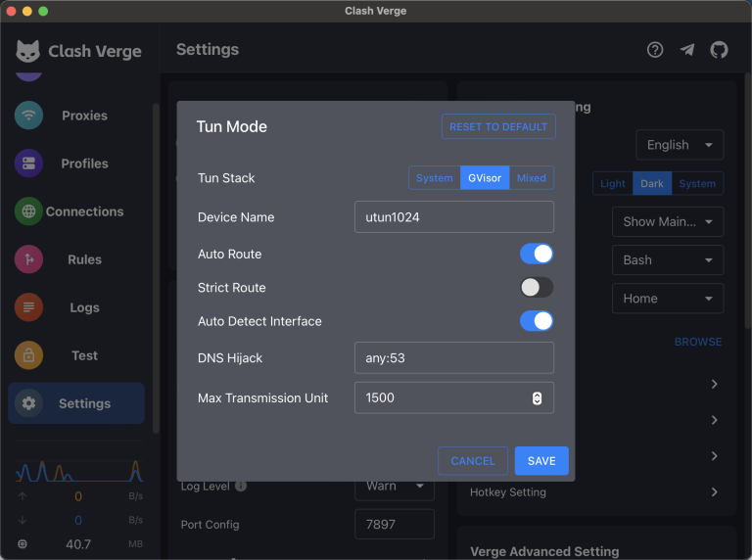
Task: Open the Bash dropdown
Action: [668, 259]
